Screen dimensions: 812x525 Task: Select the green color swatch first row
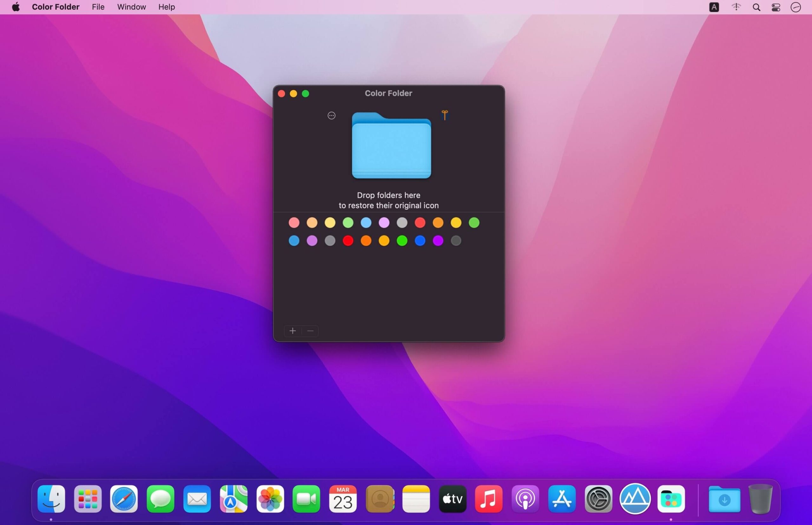click(x=474, y=222)
